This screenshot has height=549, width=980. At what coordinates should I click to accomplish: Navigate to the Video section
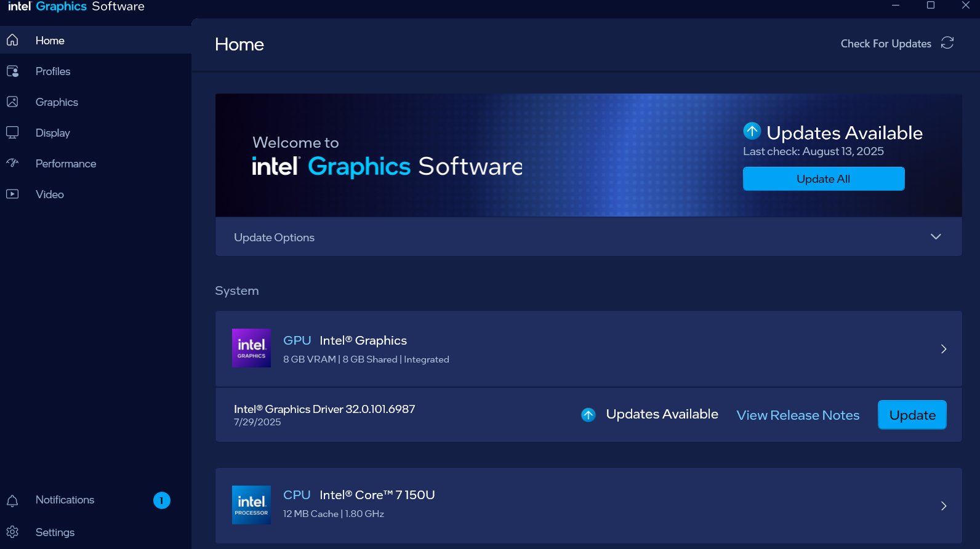coord(95,194)
